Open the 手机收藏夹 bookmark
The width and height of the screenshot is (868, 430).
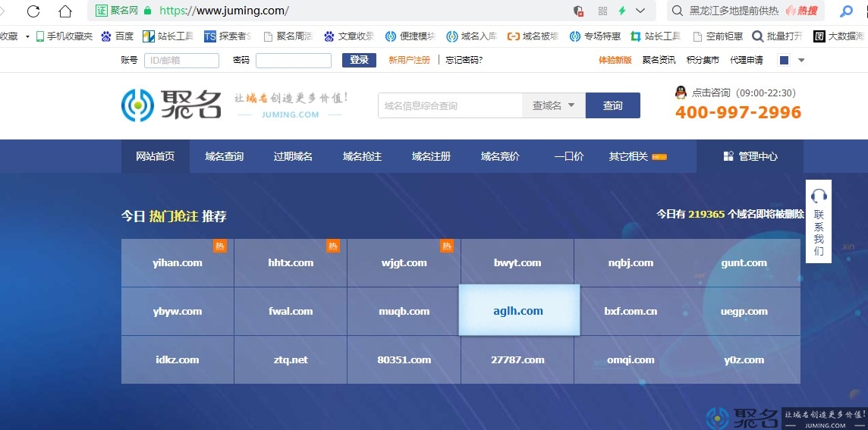[x=64, y=36]
